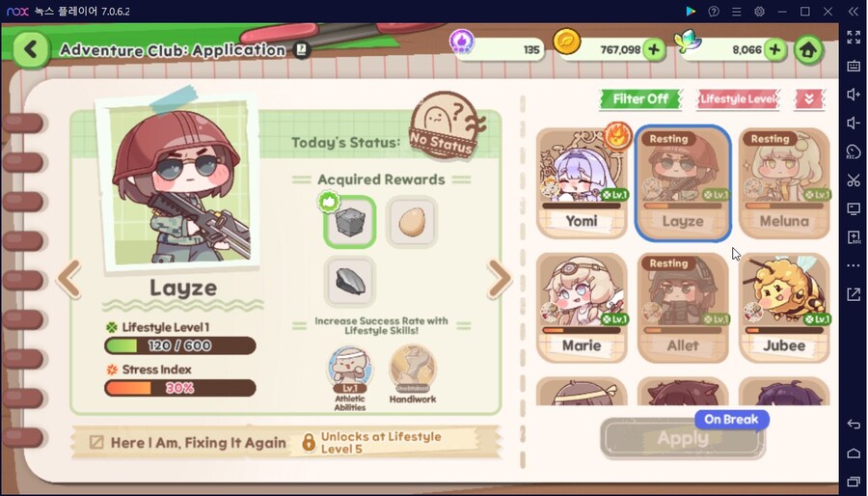Toggle the Filter Off button
This screenshot has width=868, height=496.
coord(640,99)
